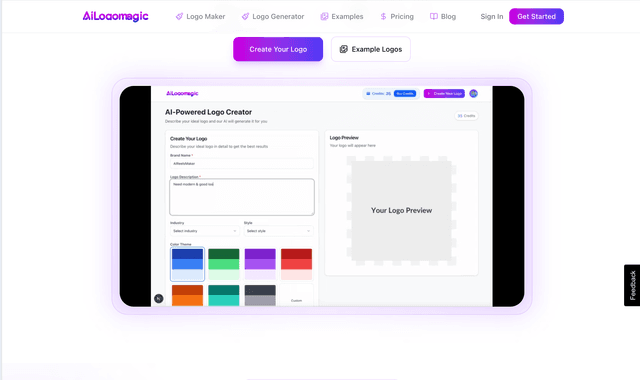Select the green color theme
This screenshot has height=380, width=640.
(x=224, y=264)
